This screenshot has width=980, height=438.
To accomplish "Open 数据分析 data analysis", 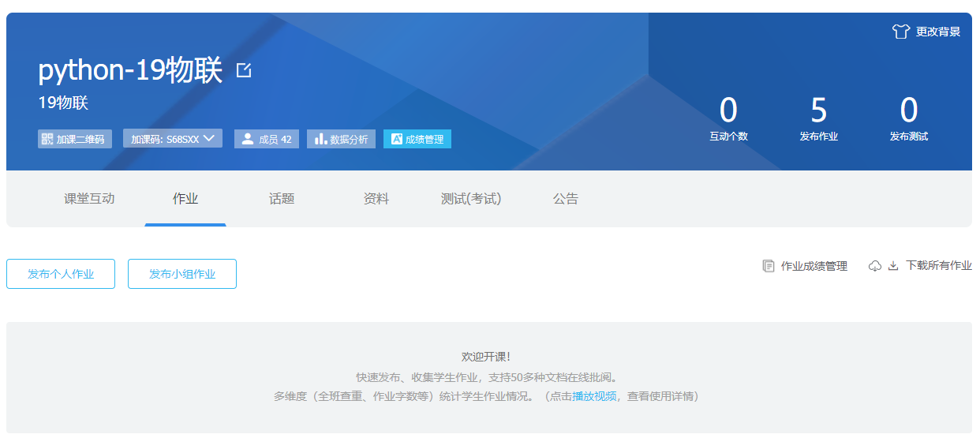I will 341,139.
